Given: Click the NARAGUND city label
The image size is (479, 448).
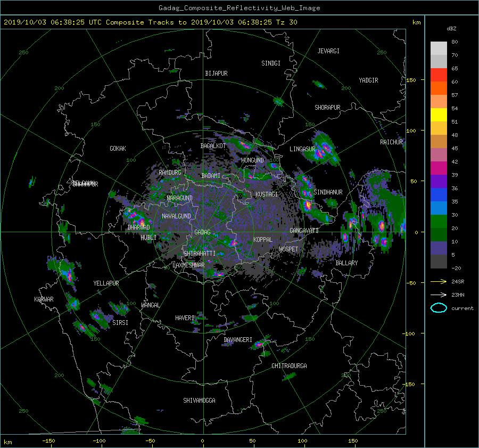Looking at the screenshot, I should (x=179, y=198).
